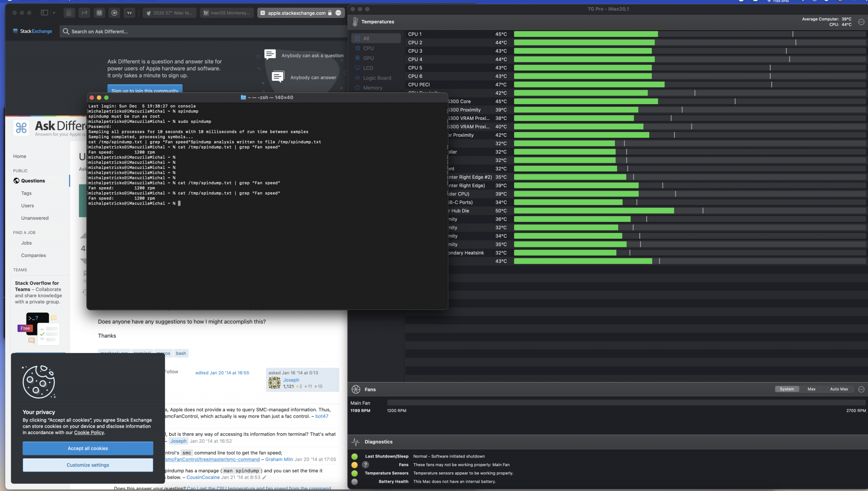
Task: Click the Fans help question-mark icon
Action: coord(366,465)
